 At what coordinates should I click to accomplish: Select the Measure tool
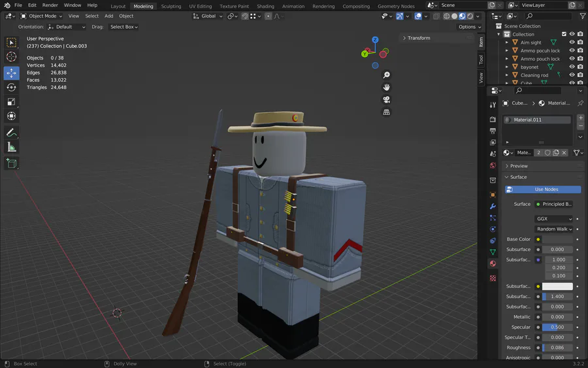pos(11,148)
